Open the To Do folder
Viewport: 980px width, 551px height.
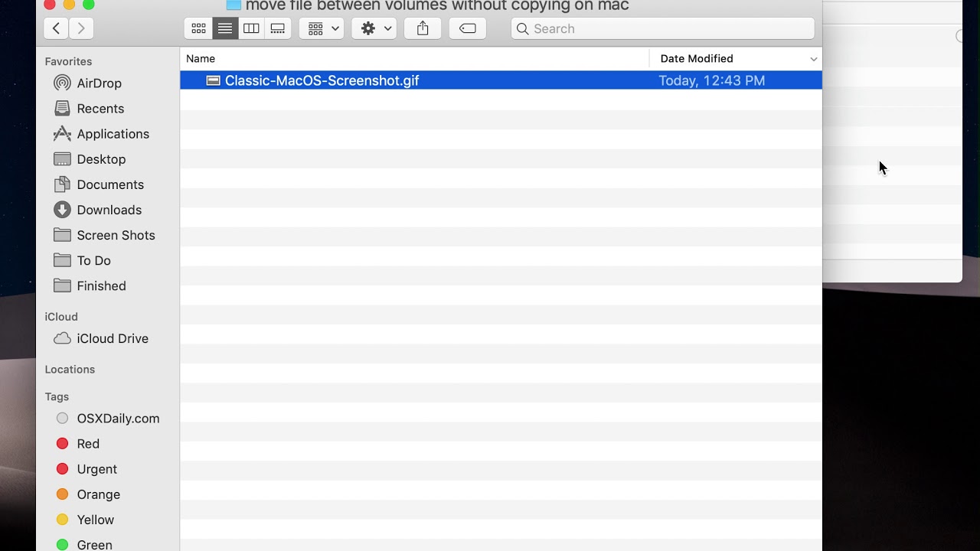(93, 259)
